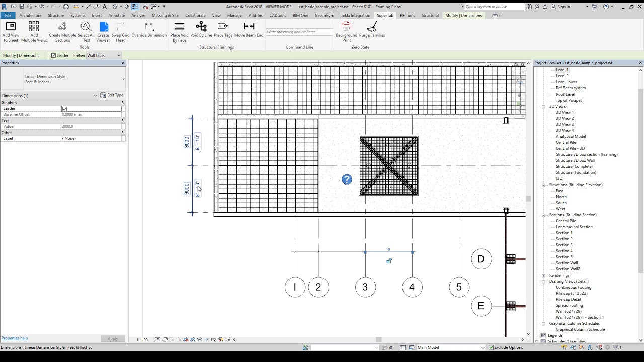Click Sign In in the title bar
Viewport: 644px width, 362px height.
coord(563,7)
